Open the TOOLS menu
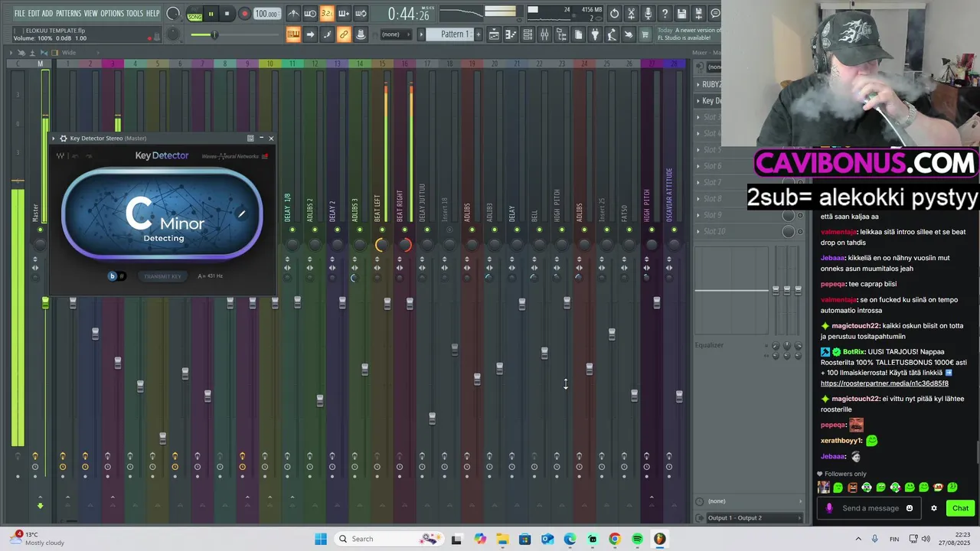Viewport: 980px width, 551px height. click(134, 14)
